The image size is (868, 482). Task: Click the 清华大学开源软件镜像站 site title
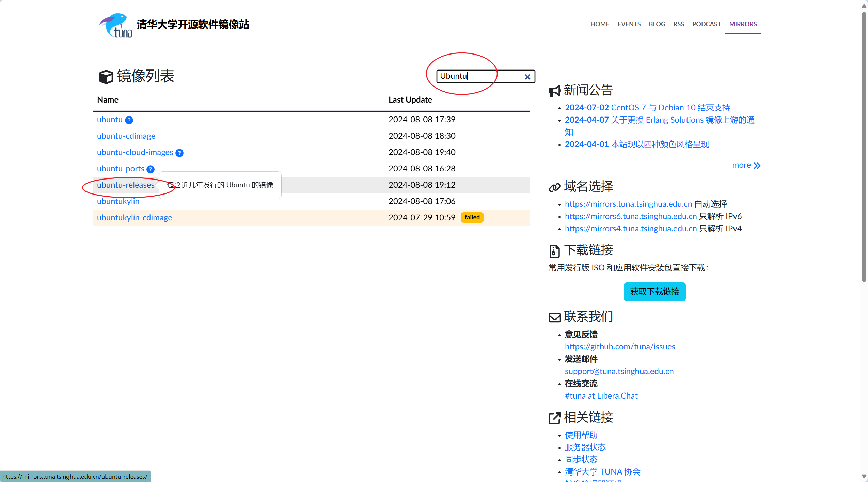pyautogui.click(x=193, y=25)
